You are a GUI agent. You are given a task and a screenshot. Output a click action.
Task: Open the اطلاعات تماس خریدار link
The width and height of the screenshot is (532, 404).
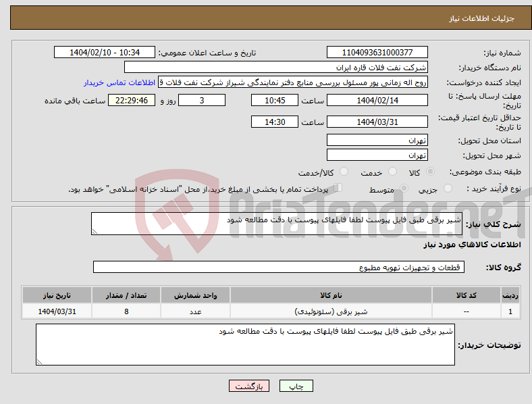[x=119, y=82]
